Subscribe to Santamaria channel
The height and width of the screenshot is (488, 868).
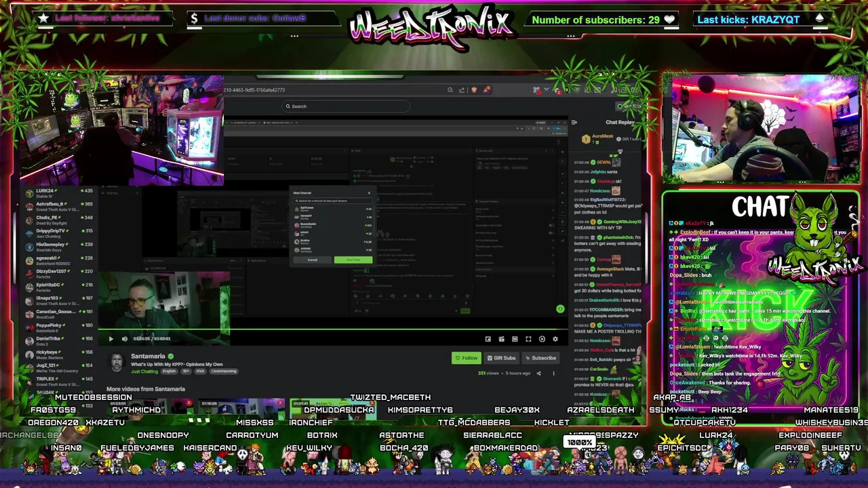540,358
